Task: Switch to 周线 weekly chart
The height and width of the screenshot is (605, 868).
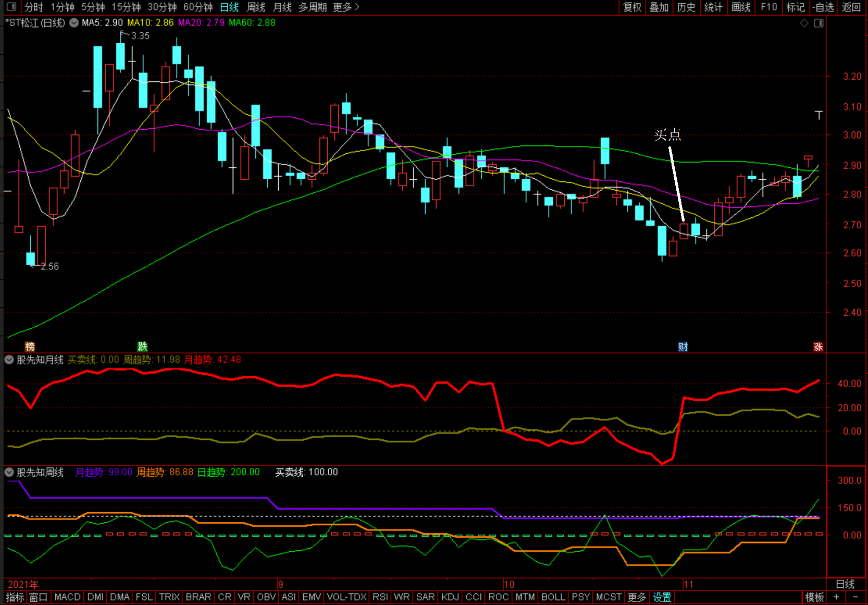Action: point(256,7)
